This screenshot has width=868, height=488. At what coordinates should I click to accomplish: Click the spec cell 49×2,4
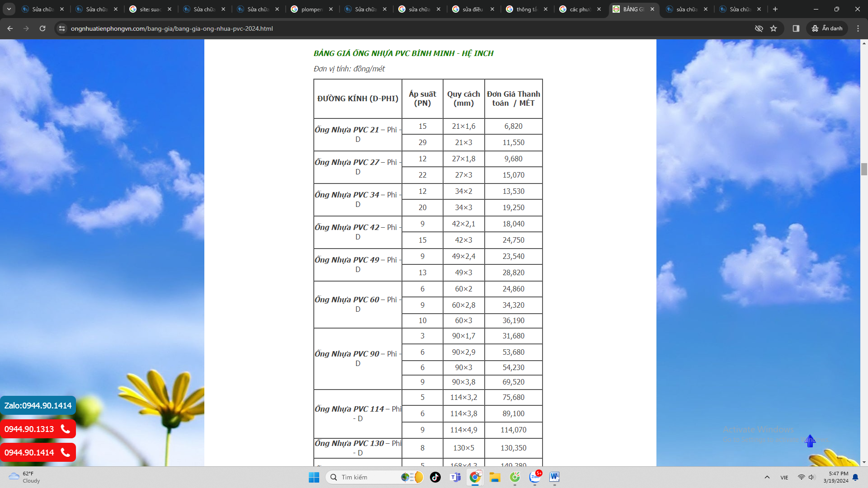point(464,257)
